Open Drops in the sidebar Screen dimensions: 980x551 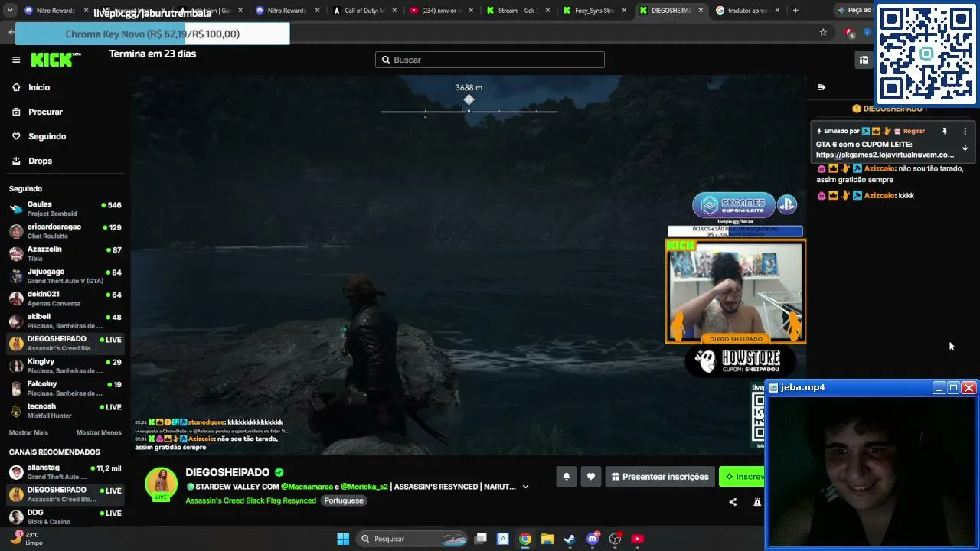point(40,161)
